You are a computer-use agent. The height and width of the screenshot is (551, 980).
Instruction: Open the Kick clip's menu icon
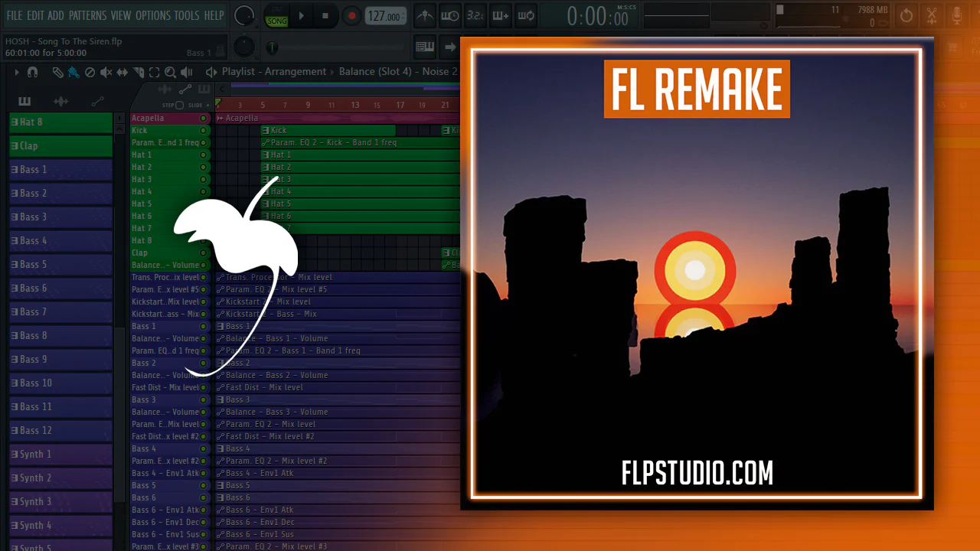[266, 131]
